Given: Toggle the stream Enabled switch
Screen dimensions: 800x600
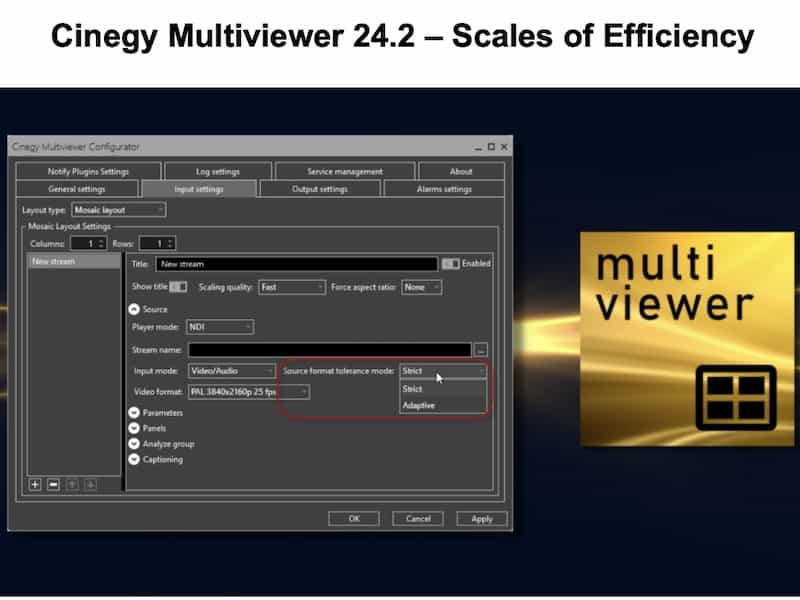Looking at the screenshot, I should (450, 264).
